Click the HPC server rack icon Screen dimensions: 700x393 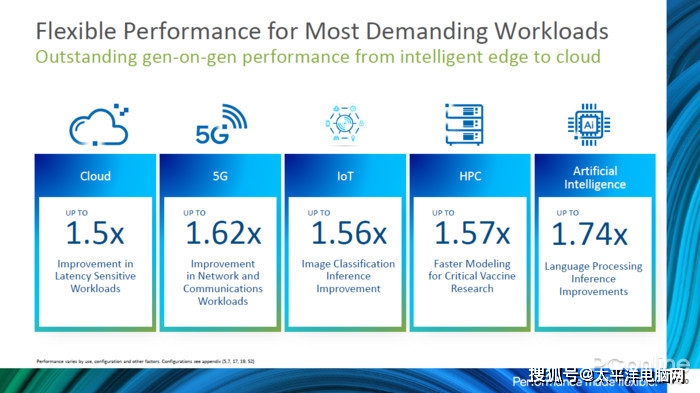[x=464, y=124]
